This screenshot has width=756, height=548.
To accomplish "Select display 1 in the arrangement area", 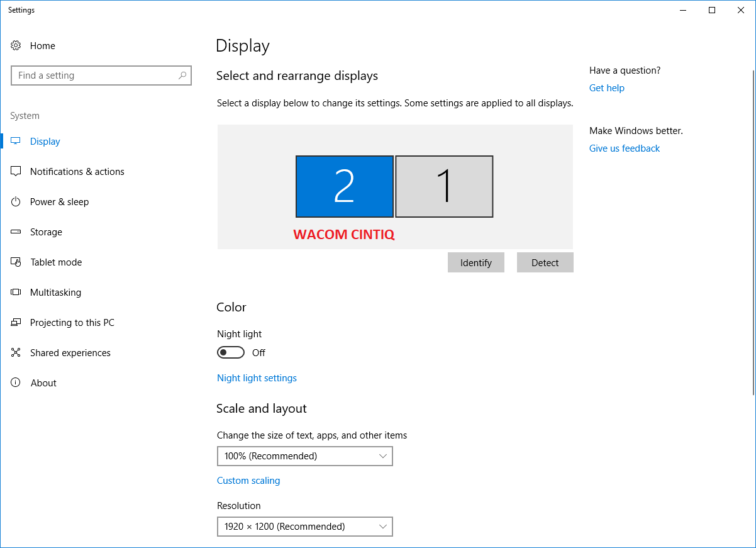I will [443, 186].
